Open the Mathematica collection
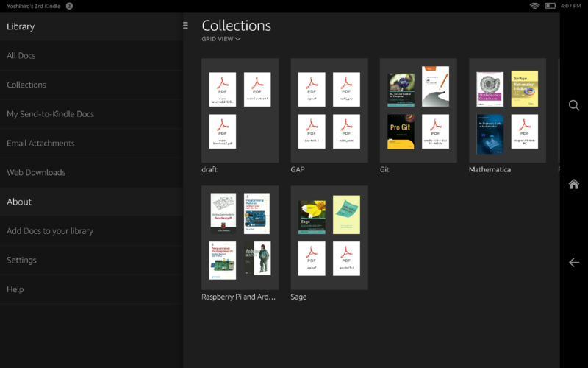Viewport: 588px width, 368px height. [507, 110]
